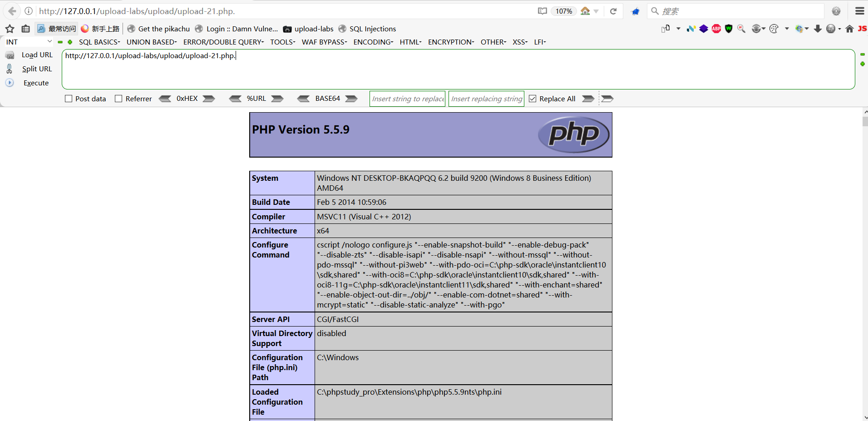Expand the HTML menu

[x=411, y=42]
